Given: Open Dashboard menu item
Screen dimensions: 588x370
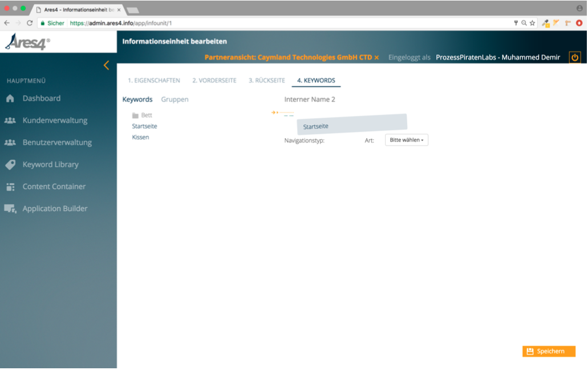Looking at the screenshot, I should [41, 98].
